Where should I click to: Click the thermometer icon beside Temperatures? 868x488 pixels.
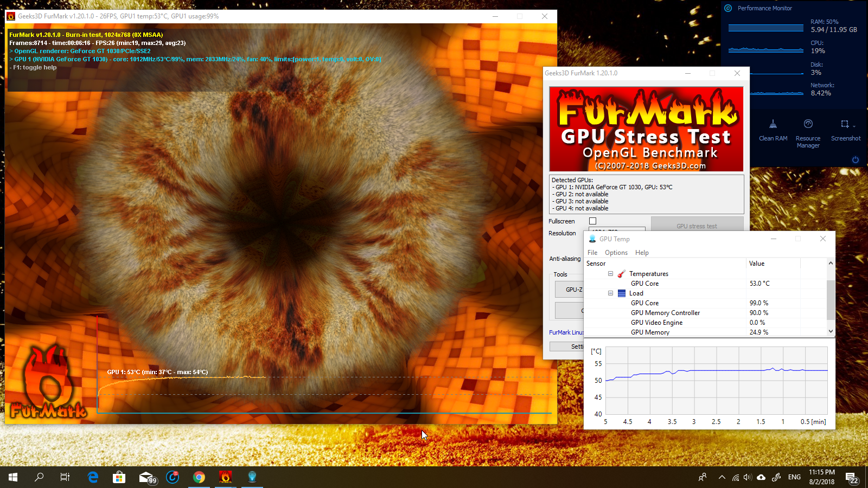[621, 274]
